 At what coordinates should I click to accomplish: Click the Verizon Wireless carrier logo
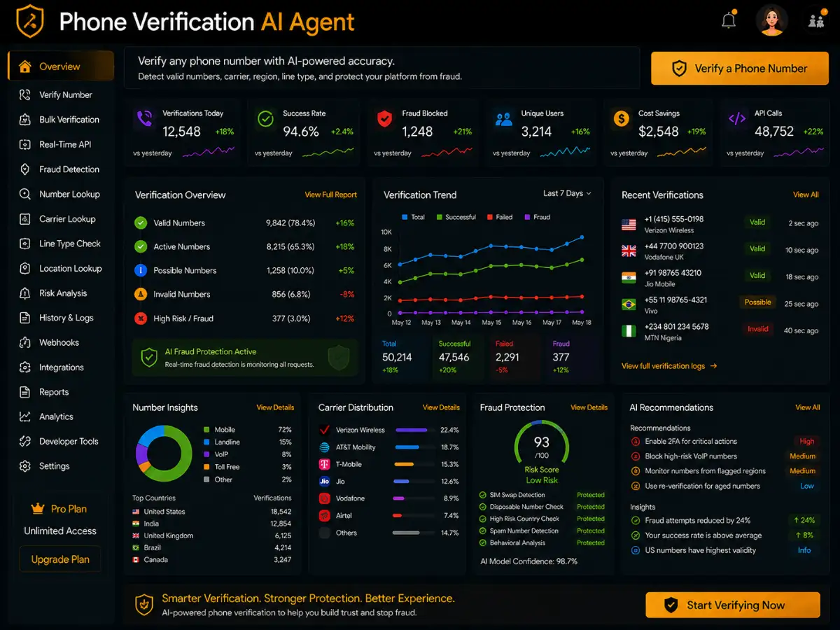324,430
